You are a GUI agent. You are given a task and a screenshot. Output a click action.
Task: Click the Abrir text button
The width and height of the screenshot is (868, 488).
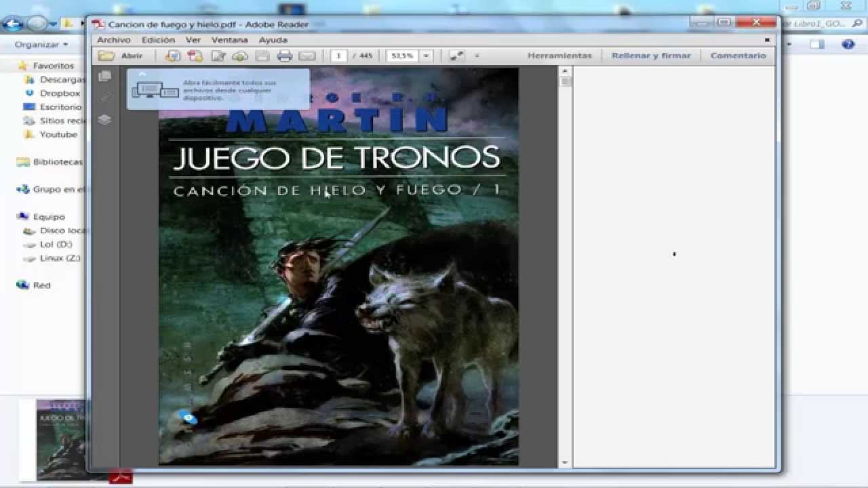tap(132, 56)
